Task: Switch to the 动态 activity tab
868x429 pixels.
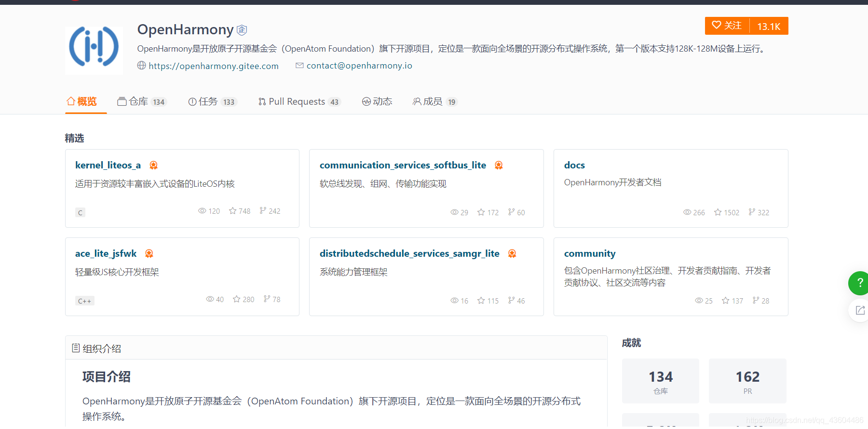Action: coord(377,101)
